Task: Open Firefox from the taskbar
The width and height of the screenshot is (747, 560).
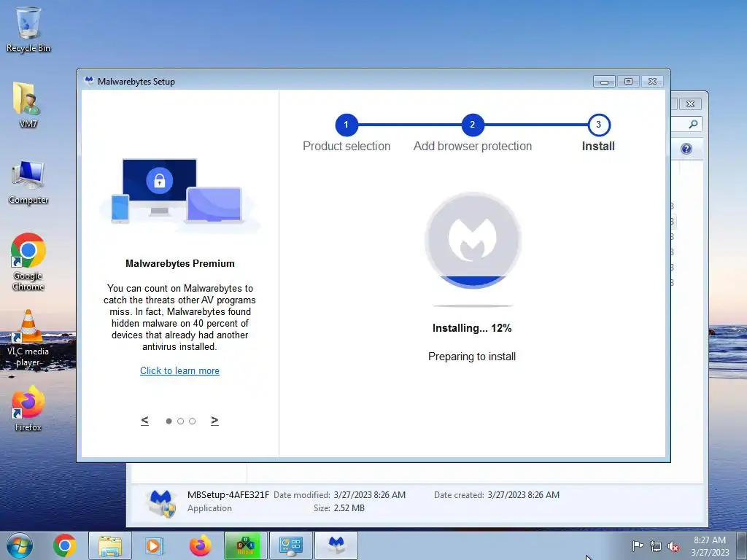Action: pyautogui.click(x=200, y=545)
